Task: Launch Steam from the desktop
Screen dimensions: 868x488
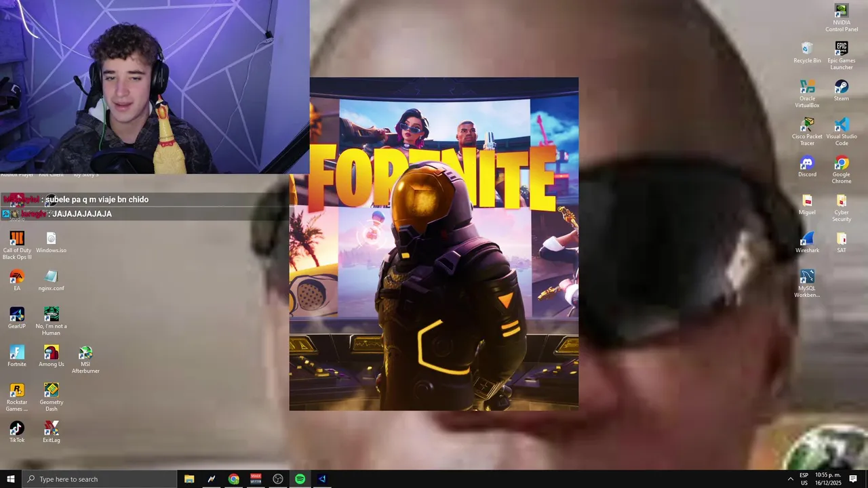Action: pos(841,91)
